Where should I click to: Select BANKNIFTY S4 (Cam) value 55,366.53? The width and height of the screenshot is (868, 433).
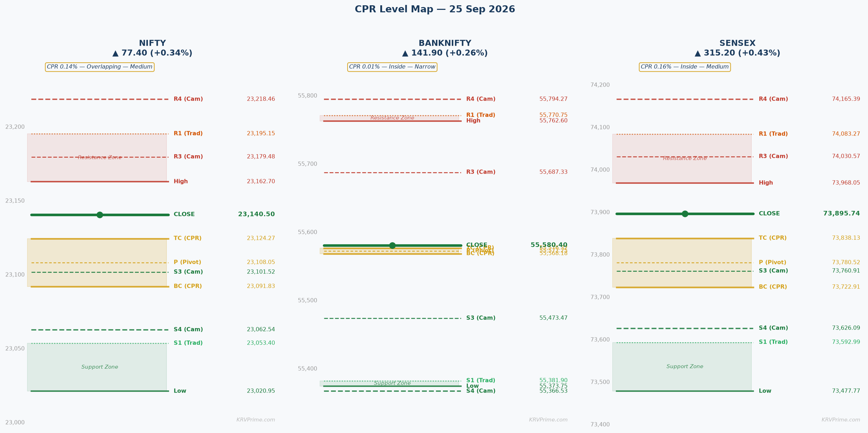(554, 391)
